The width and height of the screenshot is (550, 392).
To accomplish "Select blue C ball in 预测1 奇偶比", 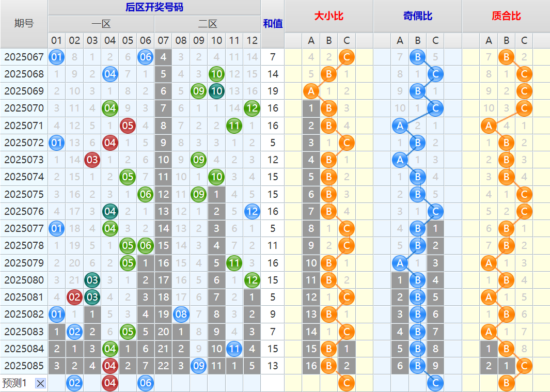I will 435,383.
